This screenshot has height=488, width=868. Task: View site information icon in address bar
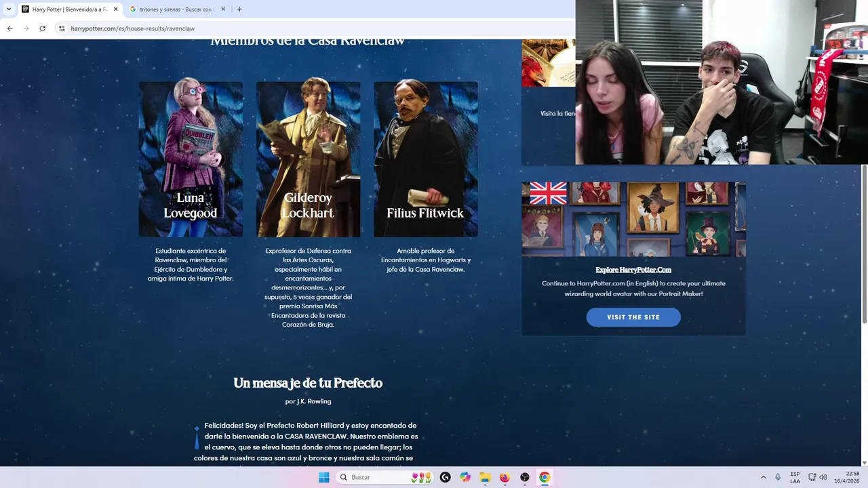tap(62, 28)
